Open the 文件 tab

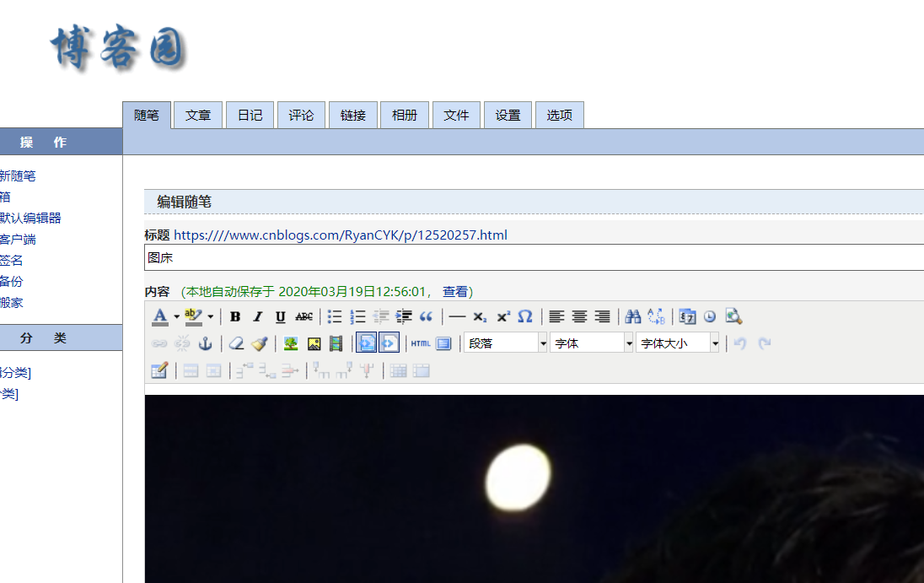456,115
